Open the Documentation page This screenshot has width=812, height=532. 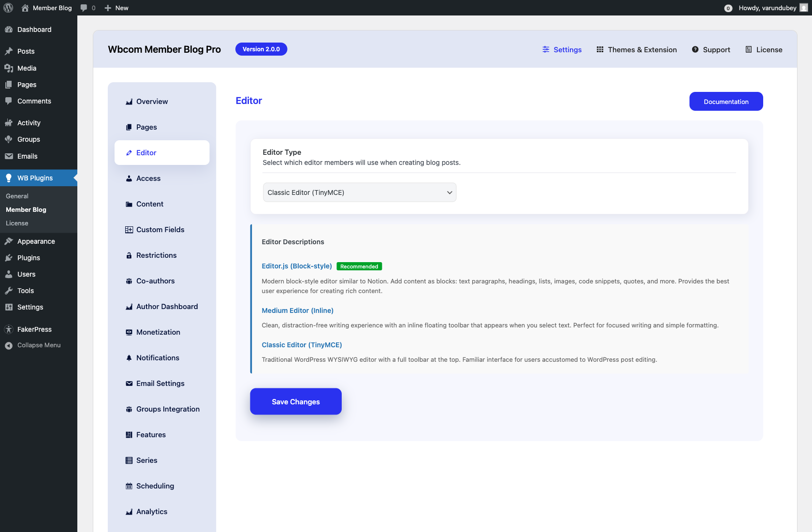coord(725,101)
